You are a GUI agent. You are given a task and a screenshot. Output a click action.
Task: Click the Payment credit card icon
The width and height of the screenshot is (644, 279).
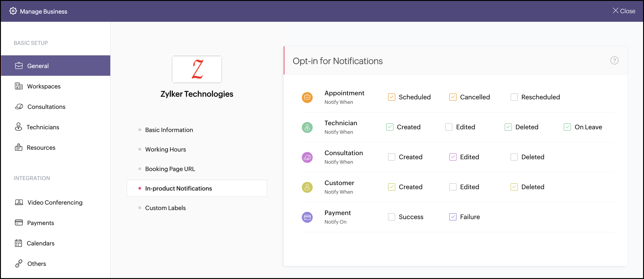(x=307, y=217)
